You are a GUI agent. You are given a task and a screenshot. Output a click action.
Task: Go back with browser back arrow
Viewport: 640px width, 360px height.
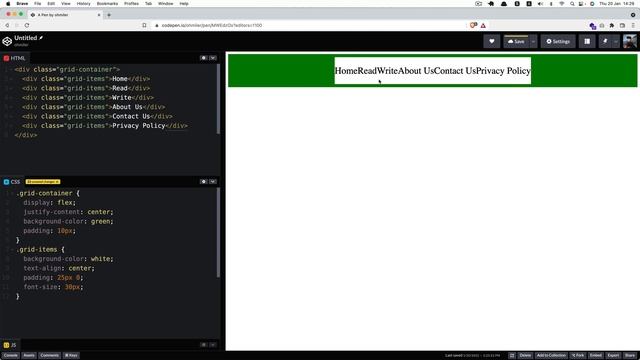(x=7, y=25)
